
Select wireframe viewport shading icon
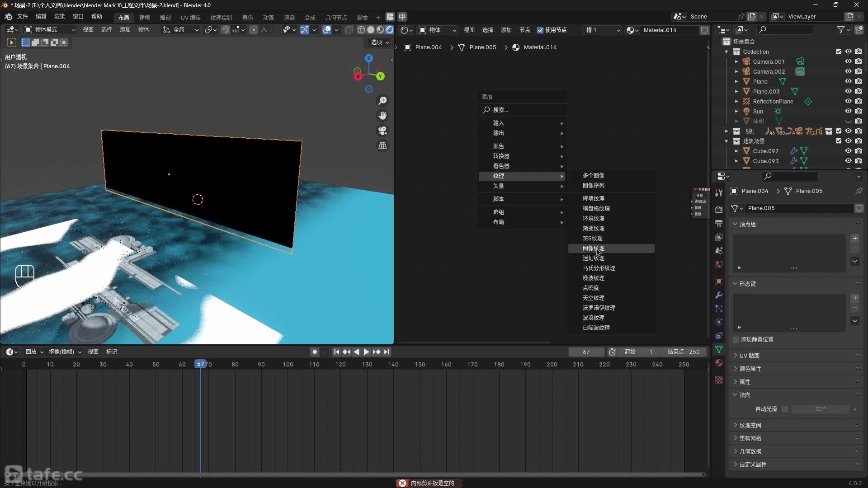(x=361, y=30)
